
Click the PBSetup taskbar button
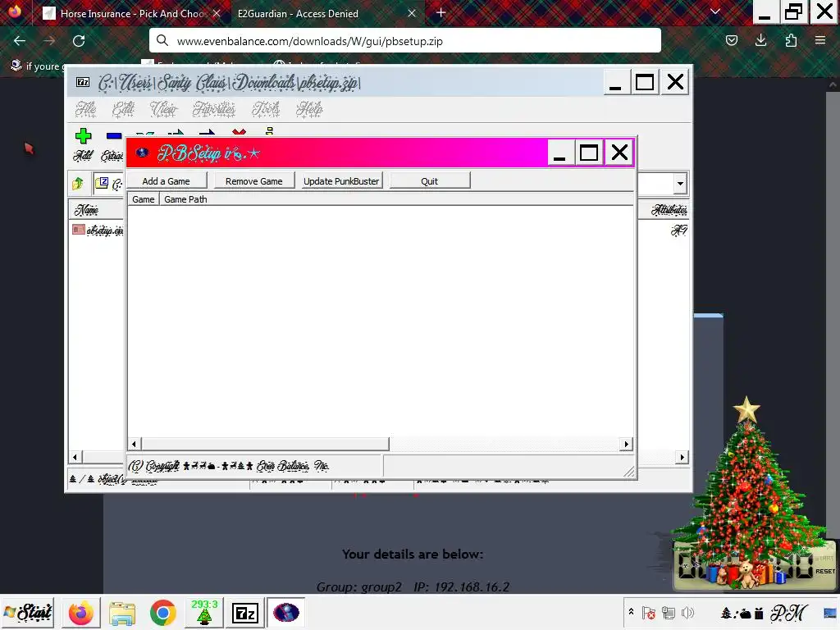click(x=286, y=613)
